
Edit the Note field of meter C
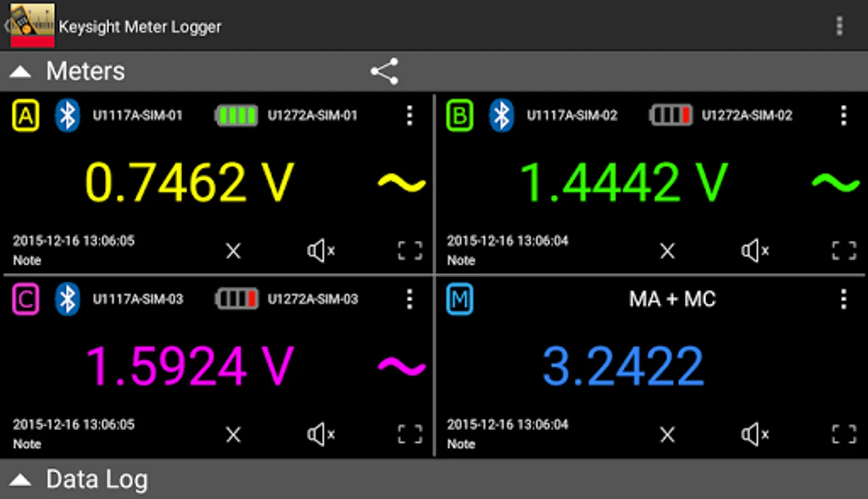pos(27,444)
